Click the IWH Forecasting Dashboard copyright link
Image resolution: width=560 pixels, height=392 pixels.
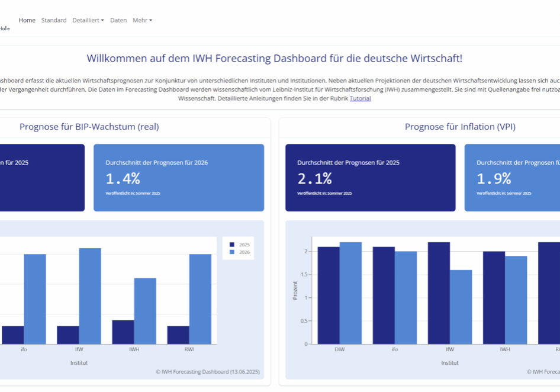pyautogui.click(x=207, y=371)
